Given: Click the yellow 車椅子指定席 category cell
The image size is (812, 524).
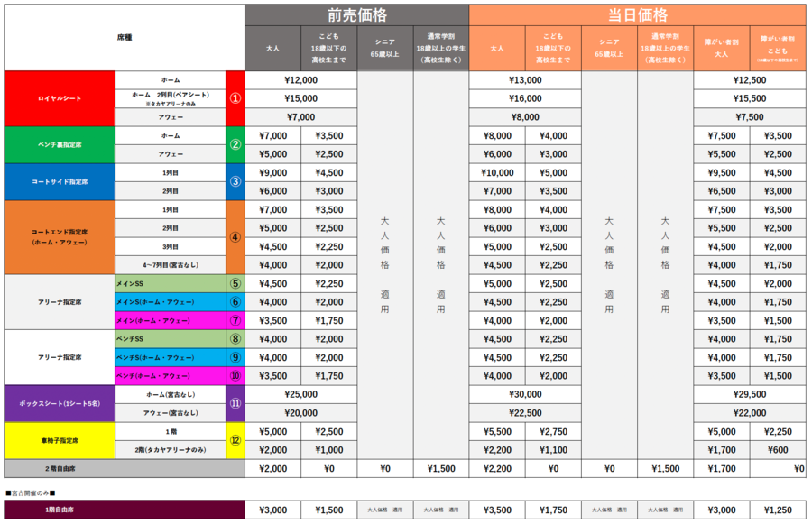Looking at the screenshot, I should click(x=60, y=440).
